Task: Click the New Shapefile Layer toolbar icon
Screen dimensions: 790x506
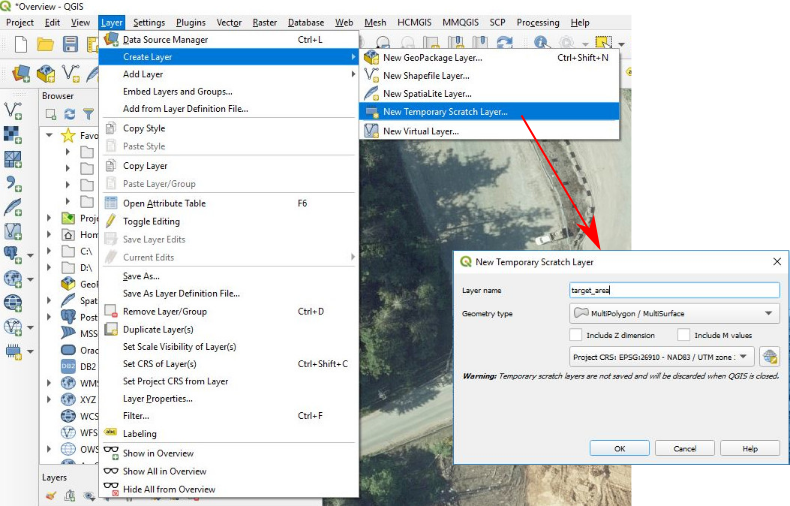Action: (71, 74)
